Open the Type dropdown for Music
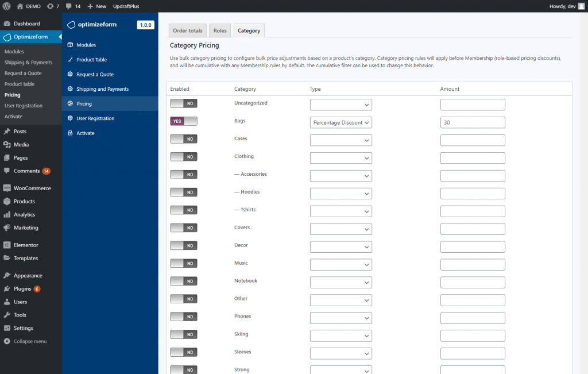This screenshot has width=588, height=374. click(x=341, y=264)
